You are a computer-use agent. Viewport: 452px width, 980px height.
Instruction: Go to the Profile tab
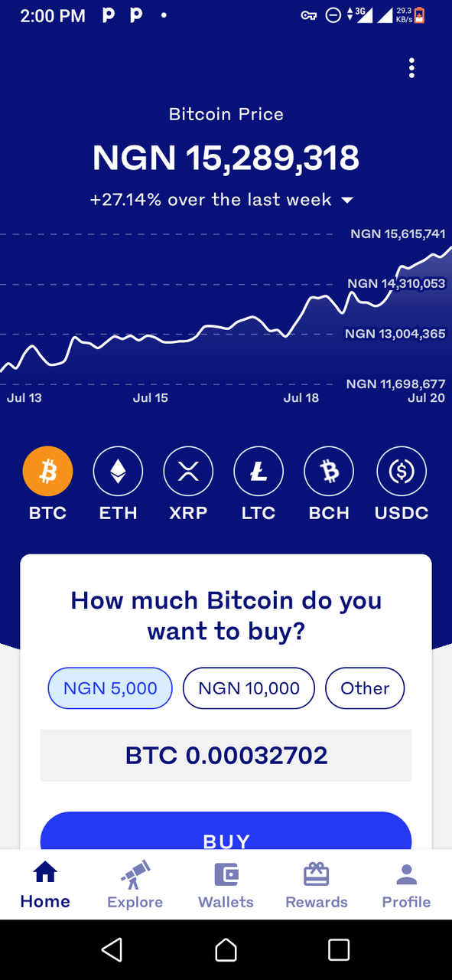pyautogui.click(x=407, y=885)
